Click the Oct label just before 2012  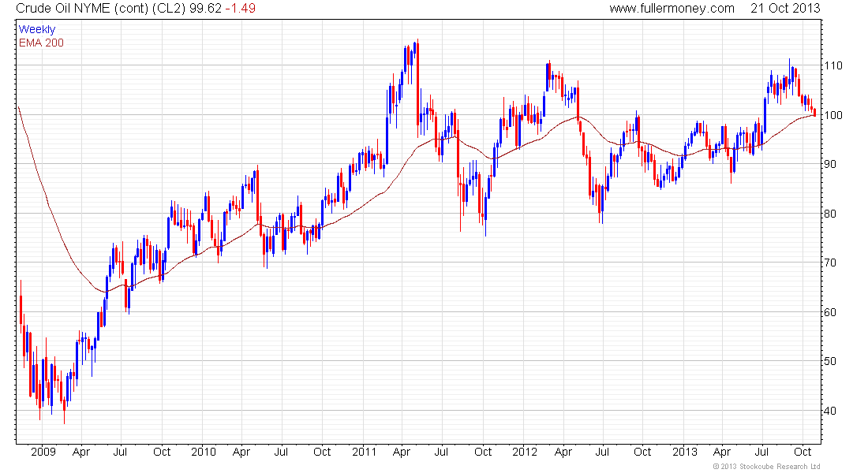point(483,452)
